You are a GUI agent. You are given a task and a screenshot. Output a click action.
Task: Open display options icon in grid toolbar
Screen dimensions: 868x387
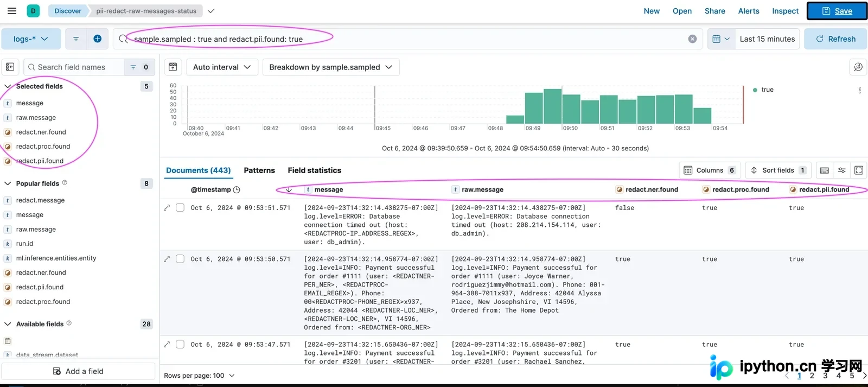[841, 170]
